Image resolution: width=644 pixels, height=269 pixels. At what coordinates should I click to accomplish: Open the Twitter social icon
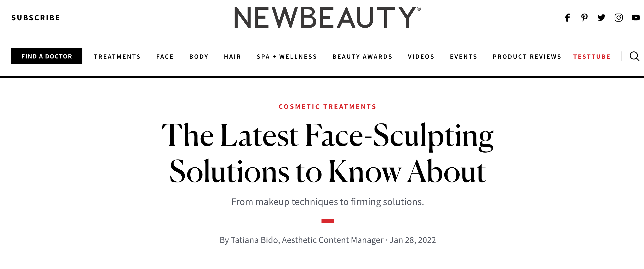(601, 18)
